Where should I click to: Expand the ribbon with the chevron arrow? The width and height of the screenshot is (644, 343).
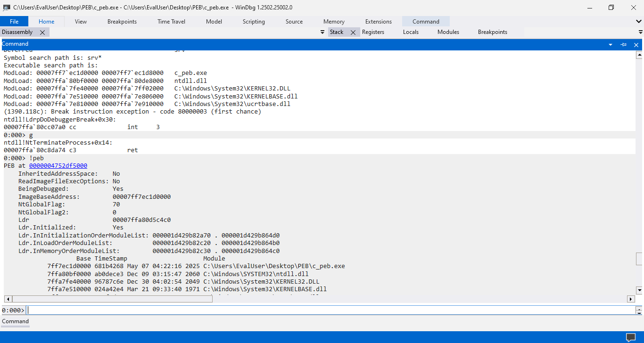639,21
